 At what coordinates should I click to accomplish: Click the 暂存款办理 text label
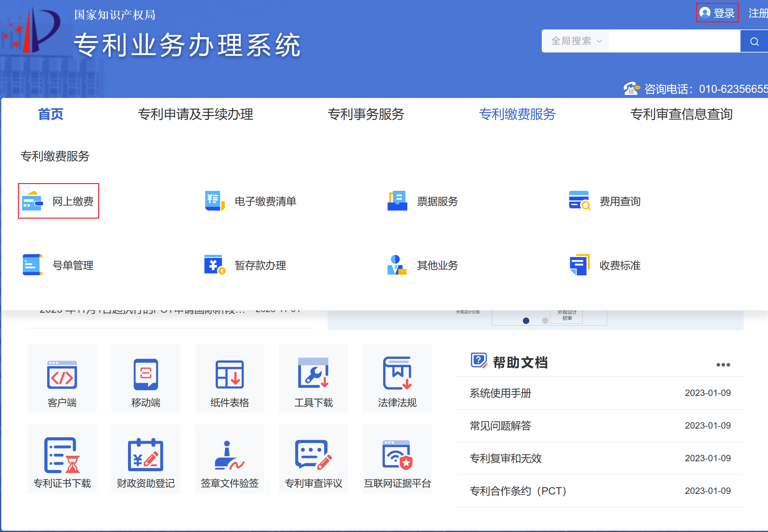pos(260,265)
